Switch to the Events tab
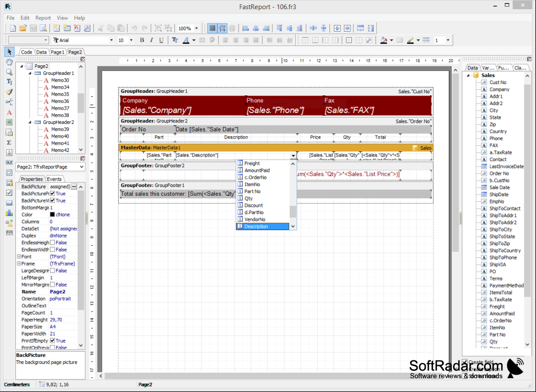Screen dimensions: 536x392 54,179
